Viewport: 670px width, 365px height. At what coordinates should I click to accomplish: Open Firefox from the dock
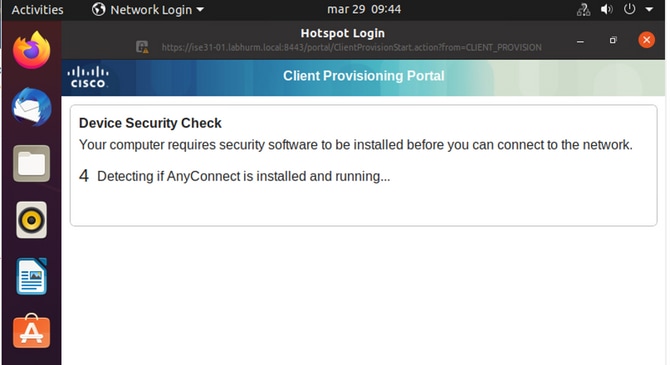click(x=32, y=50)
